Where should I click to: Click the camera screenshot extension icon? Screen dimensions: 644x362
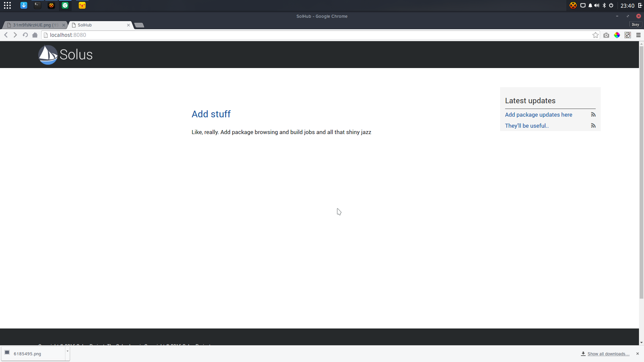tap(606, 35)
